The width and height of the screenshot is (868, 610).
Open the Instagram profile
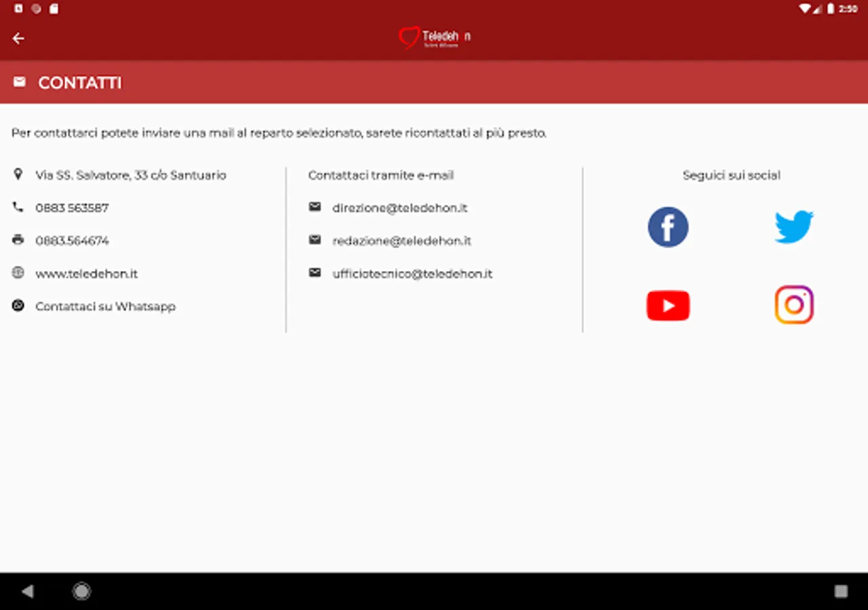[x=794, y=305]
